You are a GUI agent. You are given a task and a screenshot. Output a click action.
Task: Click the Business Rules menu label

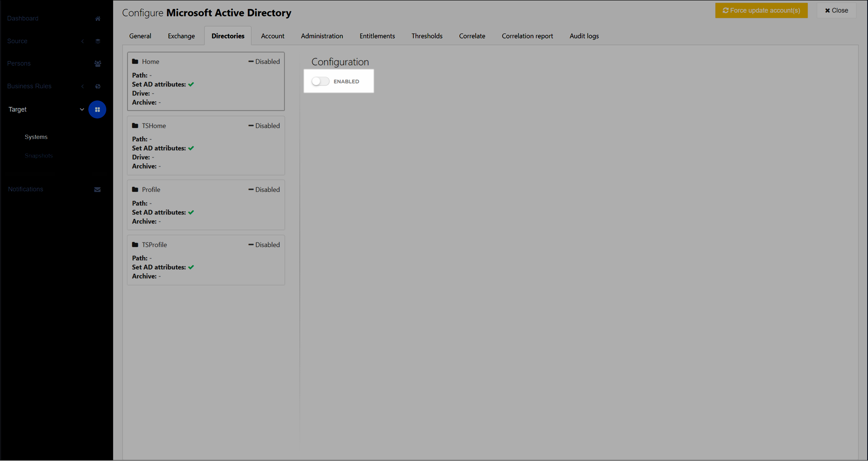point(29,86)
